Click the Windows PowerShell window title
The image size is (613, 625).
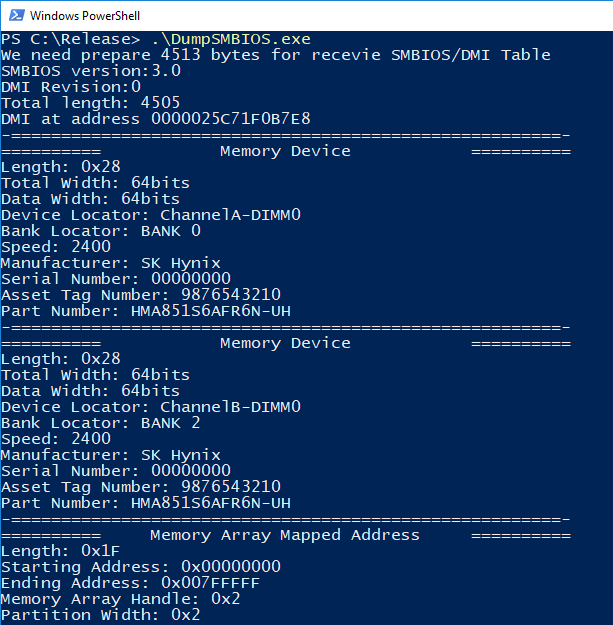85,16
